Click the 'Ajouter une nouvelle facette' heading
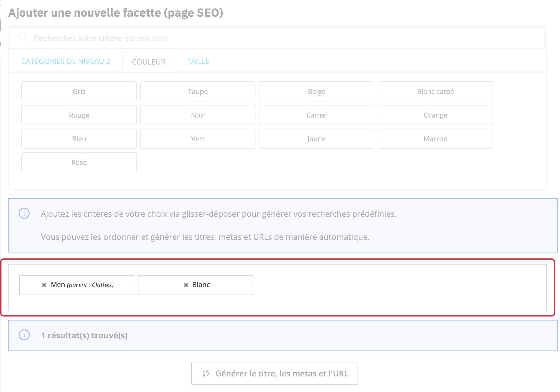Viewport: 560px width, 392px height. (x=116, y=13)
